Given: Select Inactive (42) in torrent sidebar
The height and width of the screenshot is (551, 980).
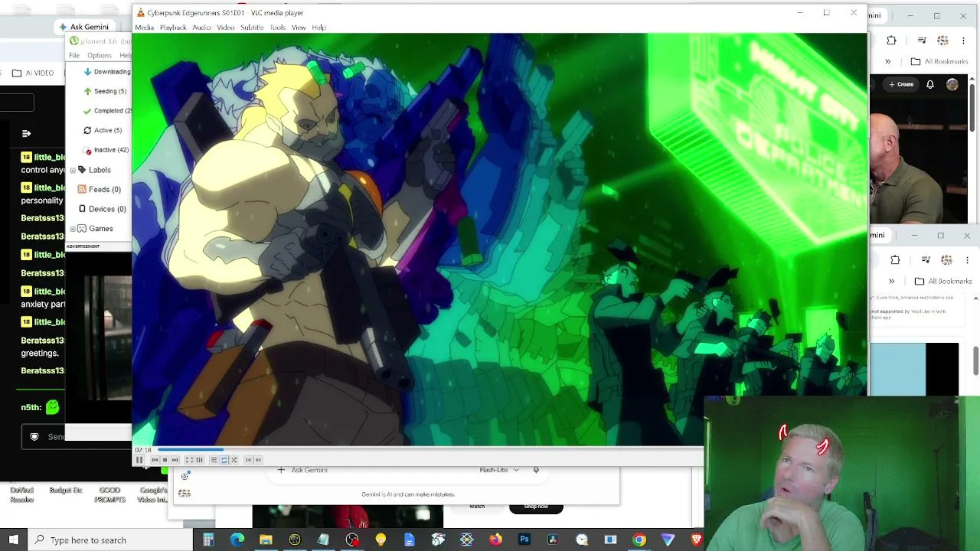Looking at the screenshot, I should pos(106,150).
